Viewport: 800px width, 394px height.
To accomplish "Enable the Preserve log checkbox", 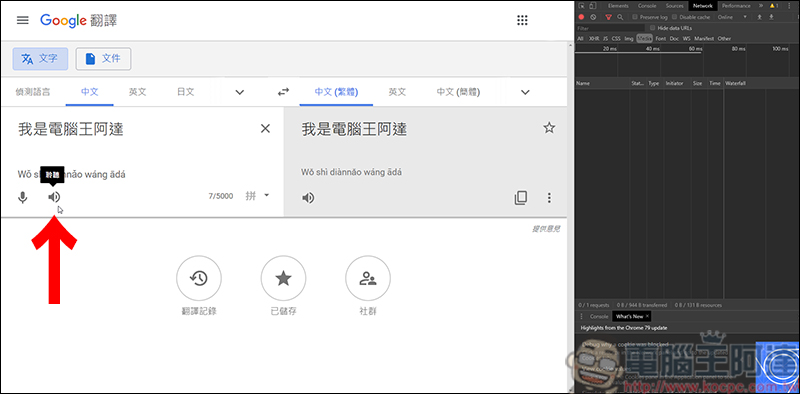I will (x=635, y=17).
